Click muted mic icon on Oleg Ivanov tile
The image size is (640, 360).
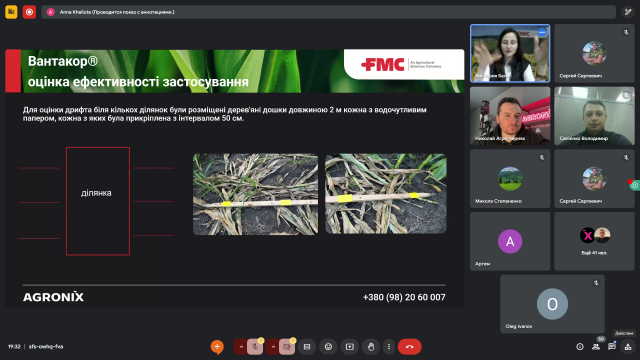tap(596, 282)
